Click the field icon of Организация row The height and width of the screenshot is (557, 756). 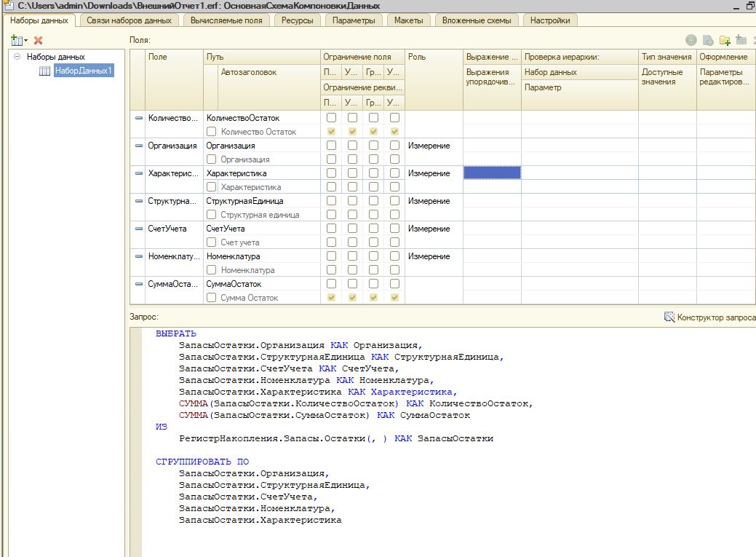pyautogui.click(x=139, y=146)
